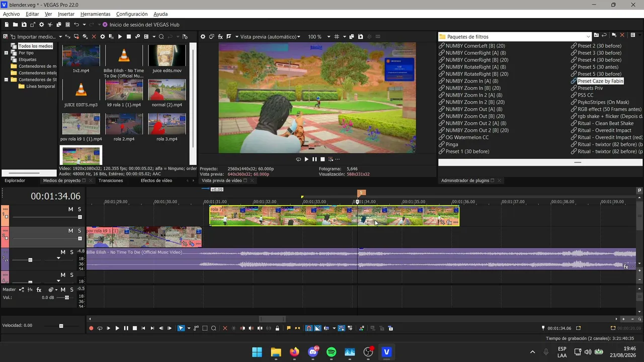This screenshot has width=644, height=362.
Task: Select Todos los medios in the media tree
Action: pyautogui.click(x=35, y=46)
